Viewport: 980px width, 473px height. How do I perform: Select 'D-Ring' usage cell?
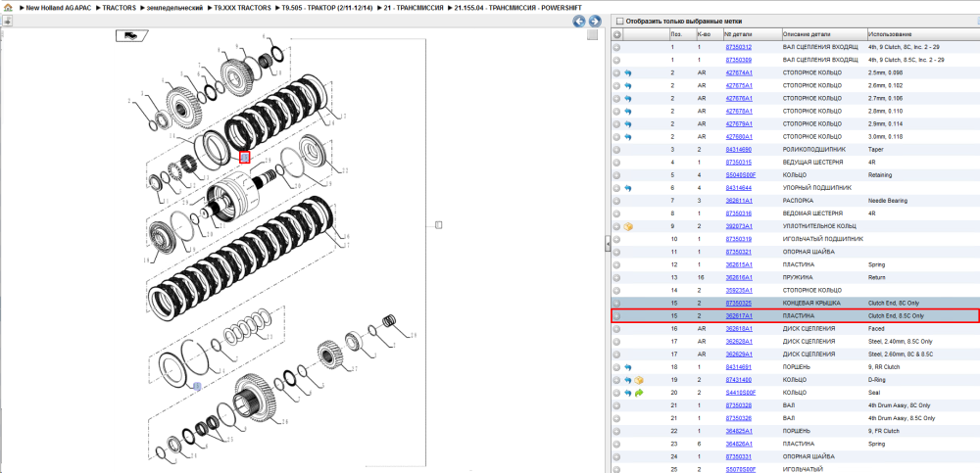pyautogui.click(x=877, y=380)
